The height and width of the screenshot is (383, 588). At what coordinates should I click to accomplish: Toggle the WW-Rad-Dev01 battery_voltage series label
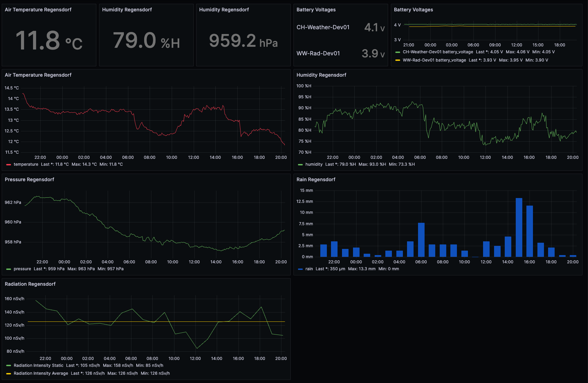point(434,60)
